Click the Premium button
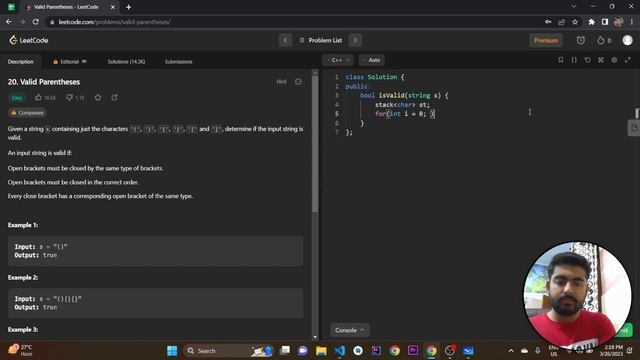The height and width of the screenshot is (360, 640). [x=546, y=40]
